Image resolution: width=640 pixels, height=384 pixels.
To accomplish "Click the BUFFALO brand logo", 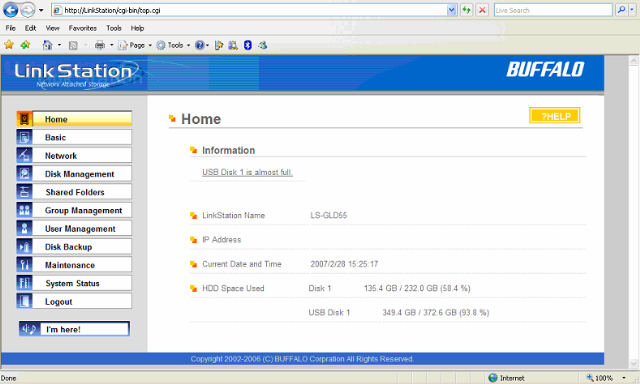I will [545, 69].
